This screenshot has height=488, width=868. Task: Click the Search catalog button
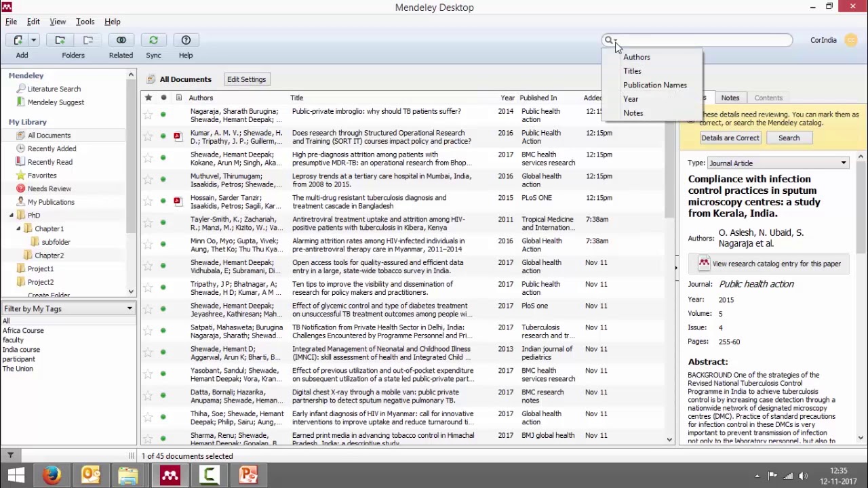click(789, 138)
